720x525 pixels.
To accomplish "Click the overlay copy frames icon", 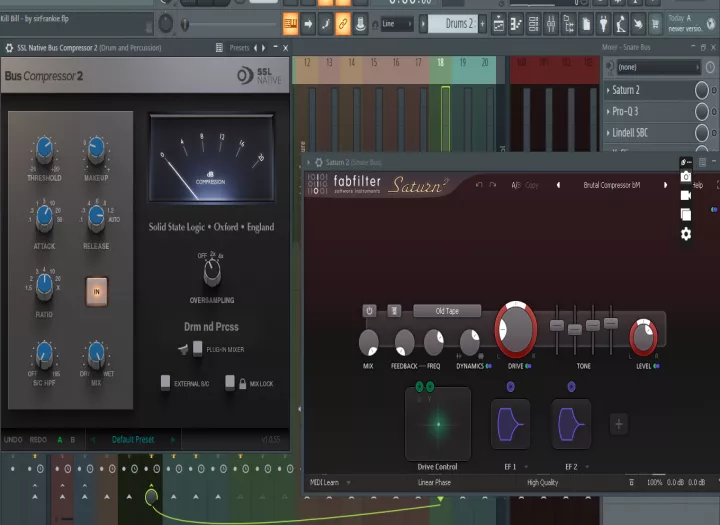I will [x=686, y=215].
